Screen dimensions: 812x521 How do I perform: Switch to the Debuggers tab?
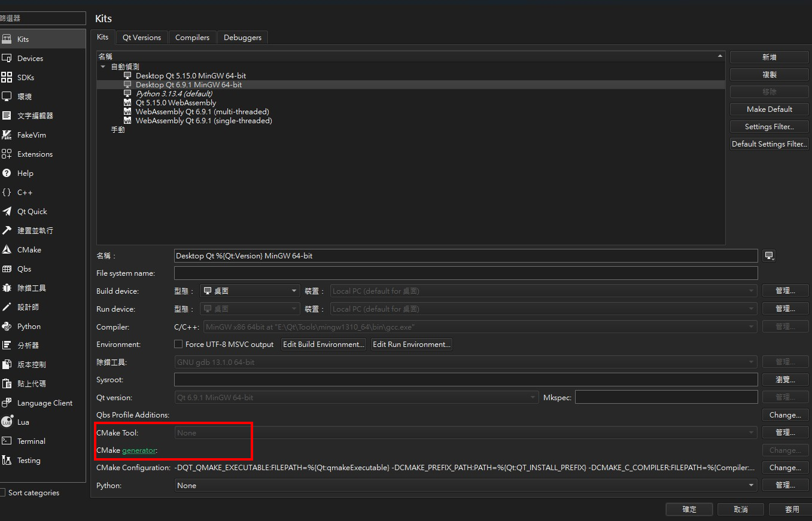pyautogui.click(x=242, y=37)
